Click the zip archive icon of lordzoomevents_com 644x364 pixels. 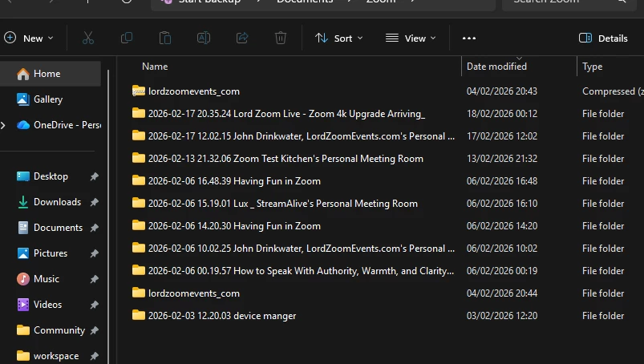pyautogui.click(x=139, y=91)
